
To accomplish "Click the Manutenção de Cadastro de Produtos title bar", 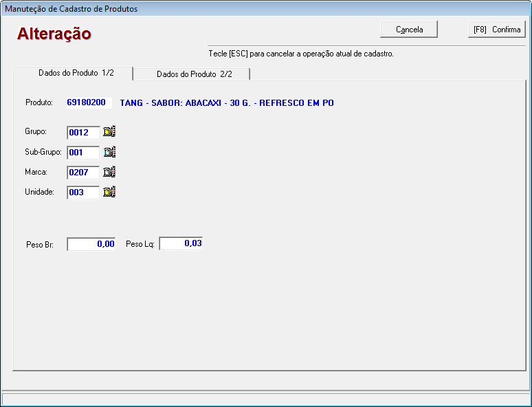I will (206, 9).
